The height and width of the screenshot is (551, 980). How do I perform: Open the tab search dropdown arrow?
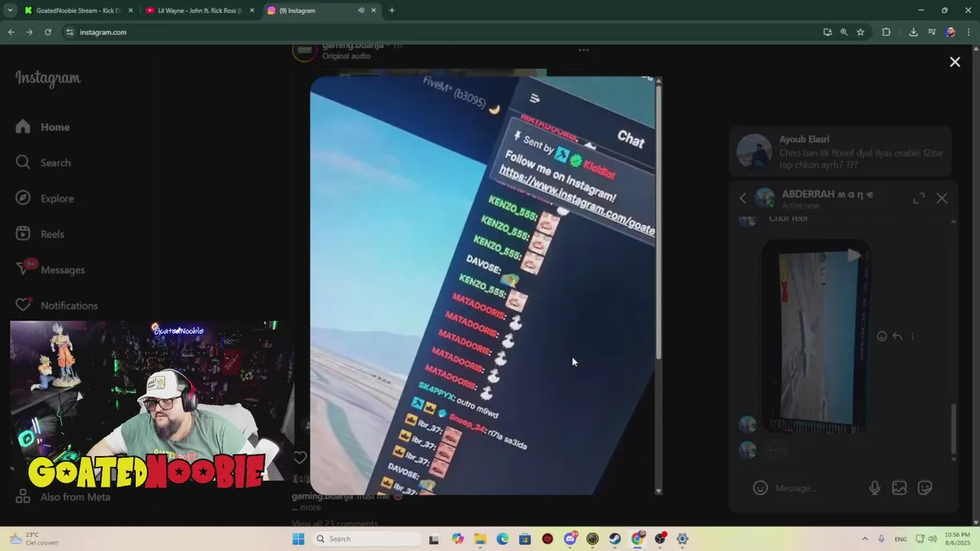tap(9, 11)
